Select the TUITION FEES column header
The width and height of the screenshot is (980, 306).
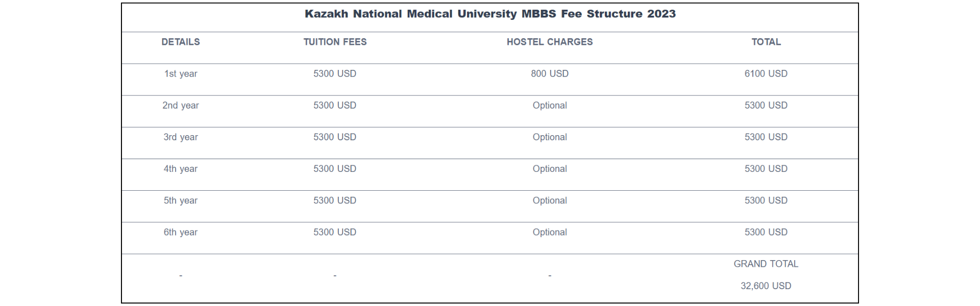pos(335,42)
